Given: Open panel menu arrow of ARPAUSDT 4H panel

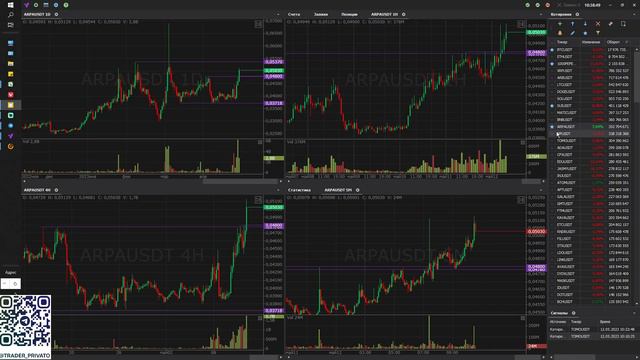Looking at the screenshot, I should pos(278,190).
